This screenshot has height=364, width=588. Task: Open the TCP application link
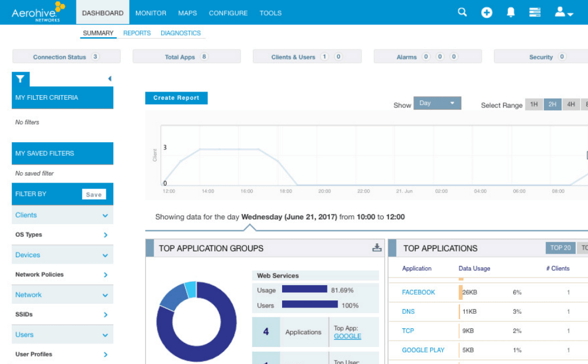[x=408, y=331]
